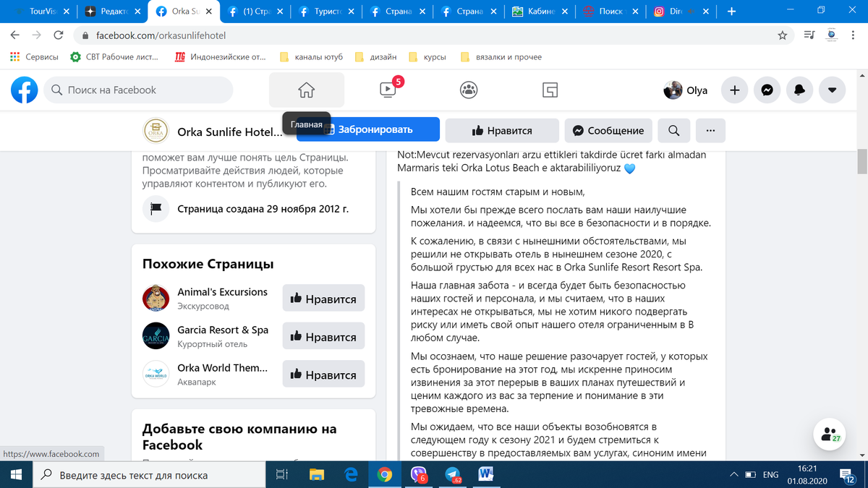Open Orka Sunlife Hotel page logo

click(156, 131)
